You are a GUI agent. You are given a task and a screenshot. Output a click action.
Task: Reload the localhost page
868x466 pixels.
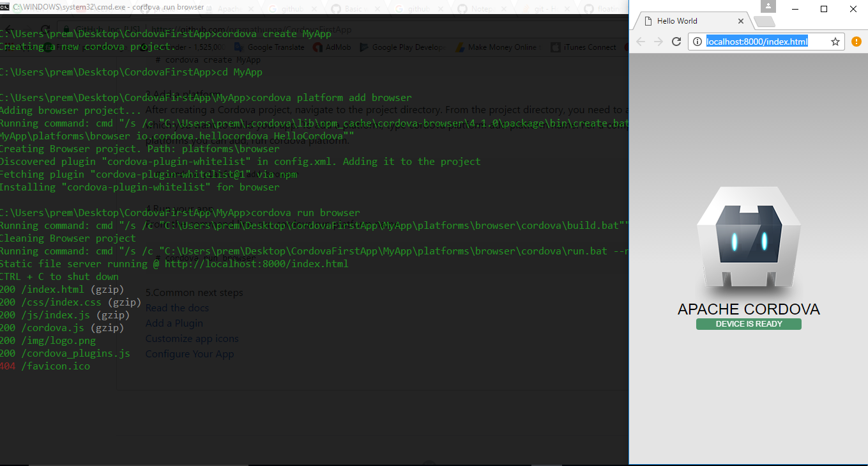tap(676, 42)
